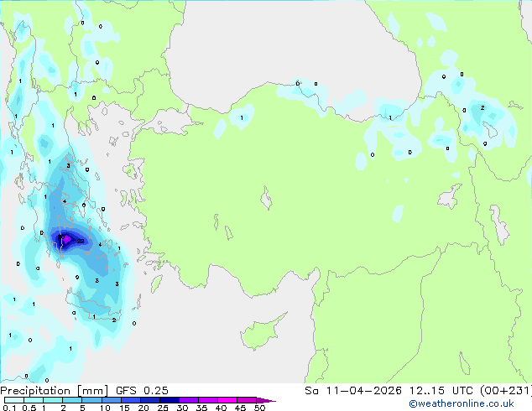Click the purple peak precipitation spot
The width and height of the screenshot is (532, 411).
[66, 239]
